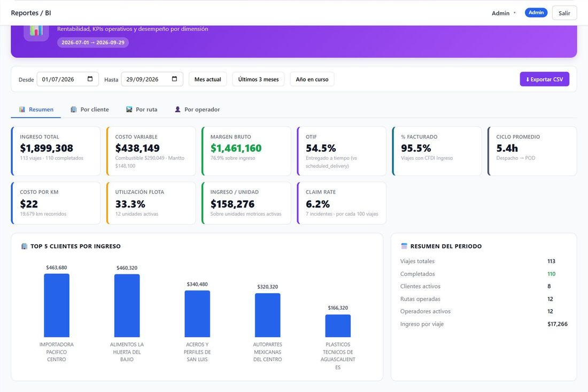Screen dimensions: 588x392
Task: Expand the Admin user dropdown
Action: click(x=504, y=13)
